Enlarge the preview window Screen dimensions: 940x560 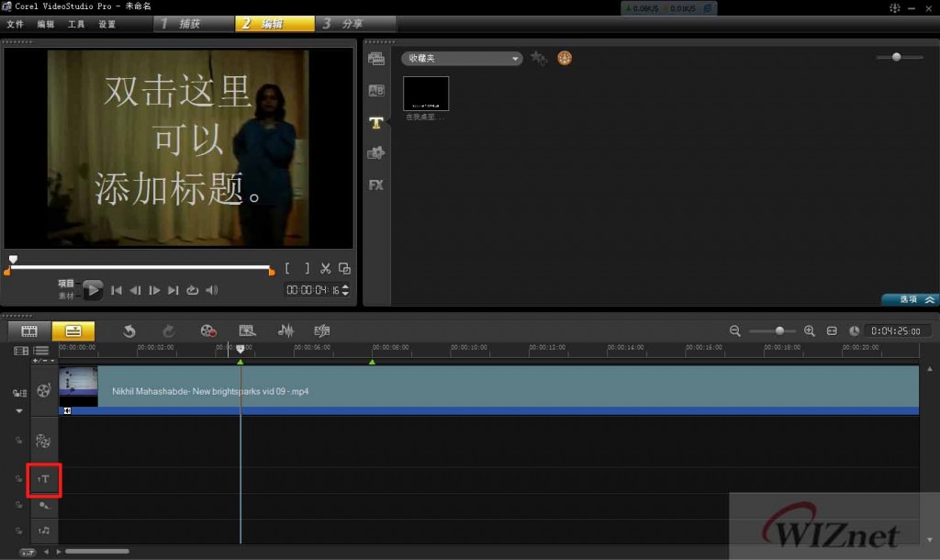pyautogui.click(x=344, y=269)
